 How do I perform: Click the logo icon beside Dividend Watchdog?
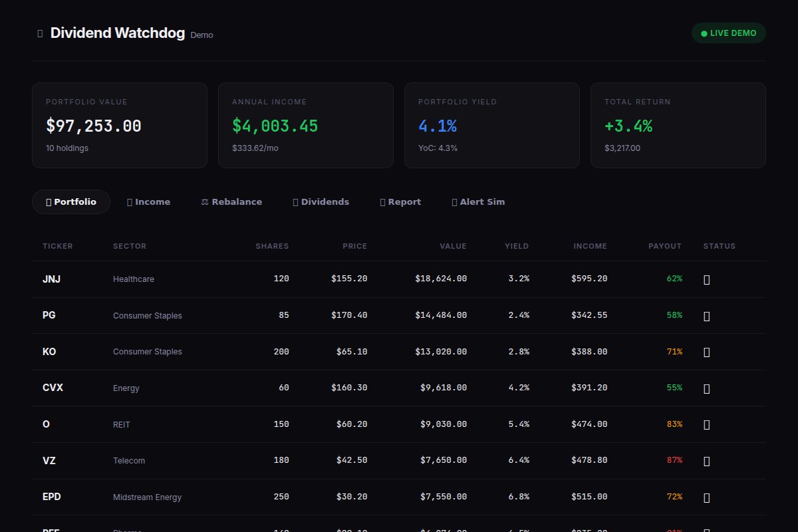[40, 33]
